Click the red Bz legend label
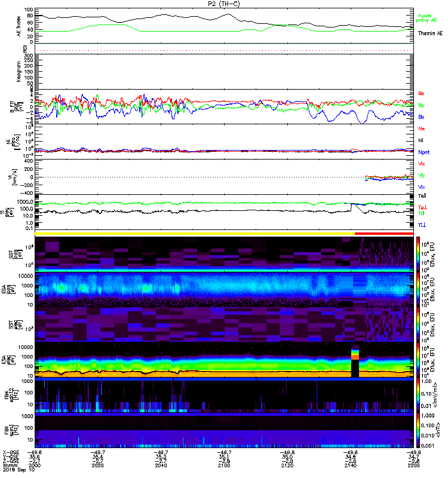The height and width of the screenshot is (478, 448). [422, 94]
